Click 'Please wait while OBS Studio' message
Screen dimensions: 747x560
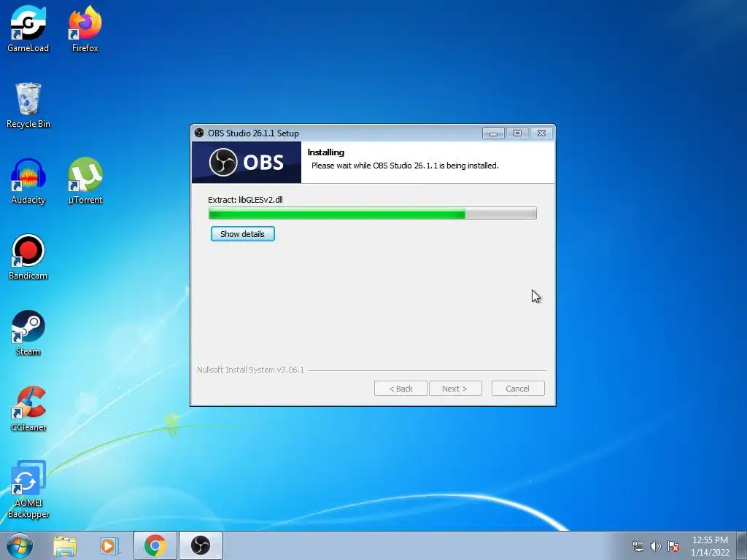[405, 166]
